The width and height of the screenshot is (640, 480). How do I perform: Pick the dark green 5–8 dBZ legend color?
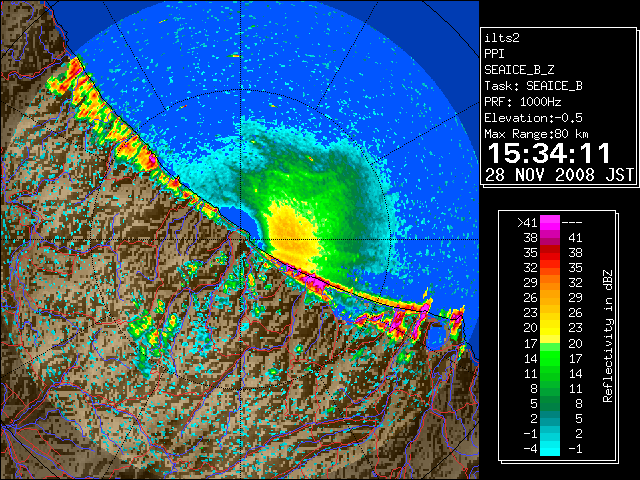click(x=550, y=403)
